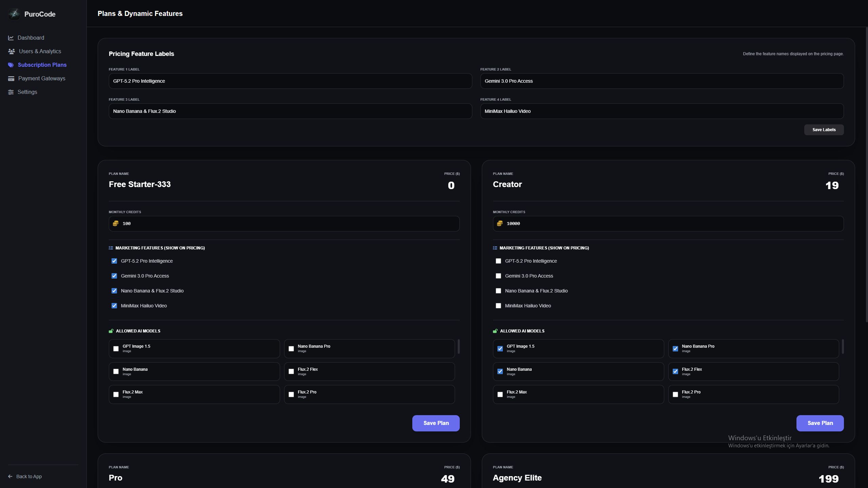Save the Free Starter-333 plan

tap(436, 423)
